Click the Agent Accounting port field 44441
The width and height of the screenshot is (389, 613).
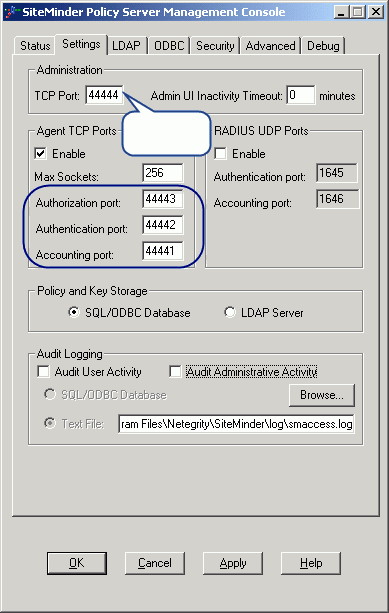click(x=163, y=251)
